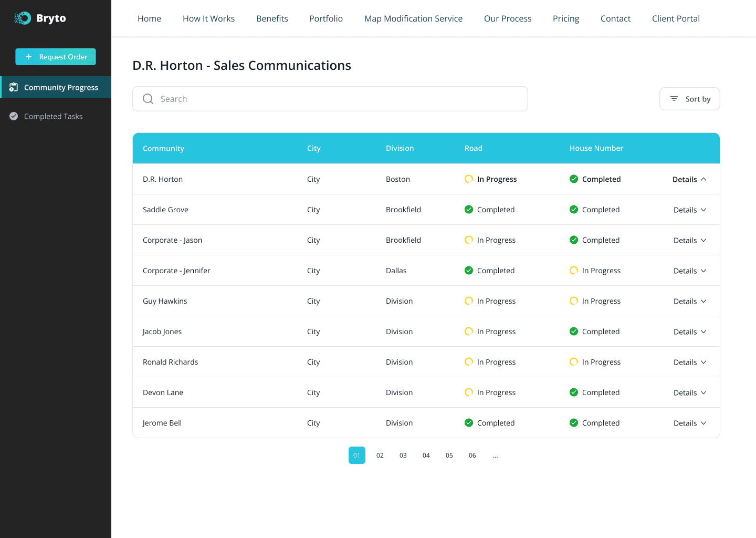Click the Road column header

click(x=473, y=148)
